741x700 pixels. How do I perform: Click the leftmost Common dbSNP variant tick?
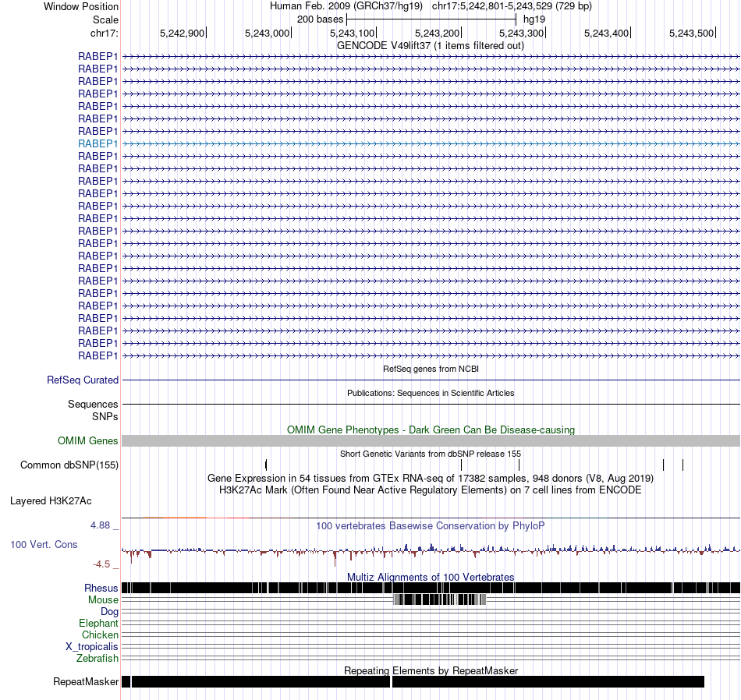(266, 465)
